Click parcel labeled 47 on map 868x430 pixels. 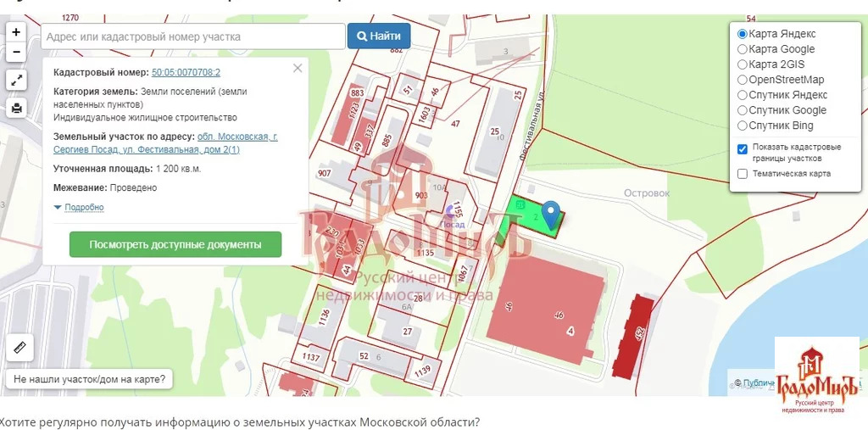[x=455, y=124]
